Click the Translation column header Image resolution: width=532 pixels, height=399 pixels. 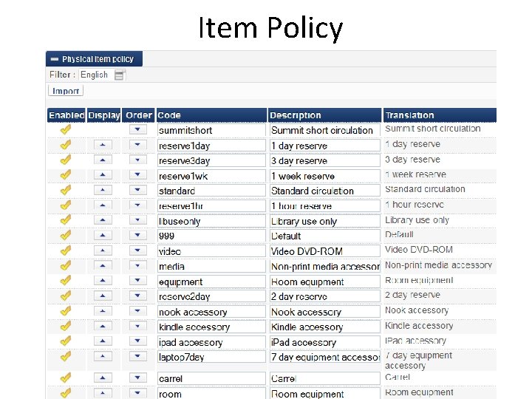440,115
